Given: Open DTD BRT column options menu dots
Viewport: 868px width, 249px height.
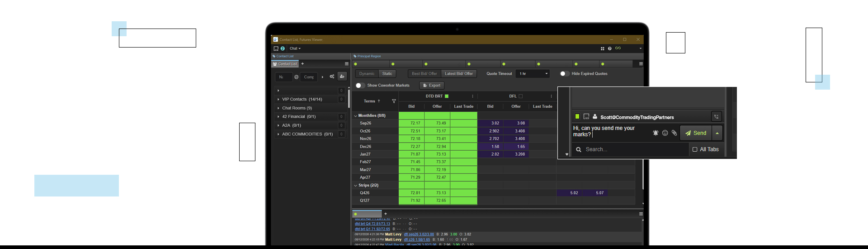Looking at the screenshot, I should [x=473, y=96].
